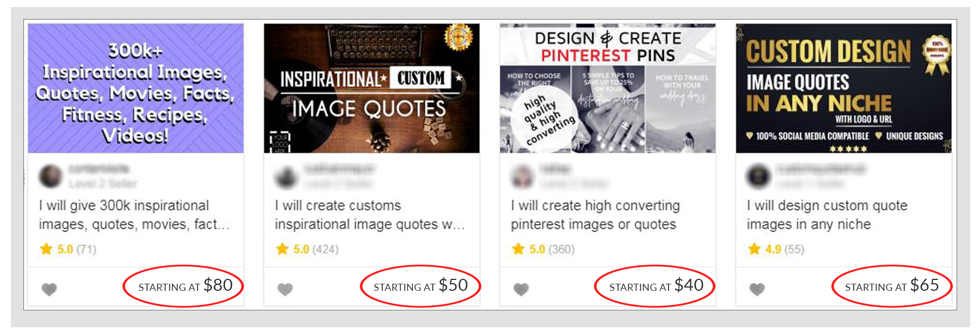The width and height of the screenshot is (980, 336).
Task: Open the Inspirational Custom Image Quotes thumbnail
Action: click(372, 88)
